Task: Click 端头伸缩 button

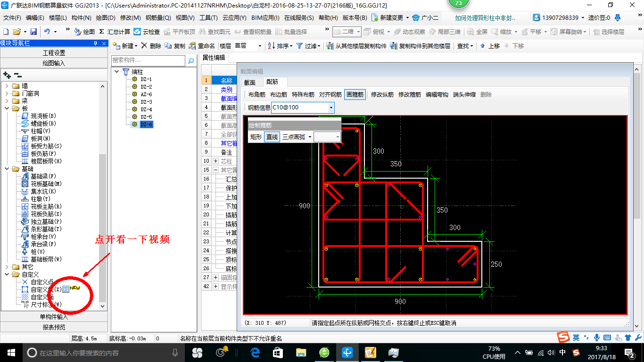Action: point(464,94)
